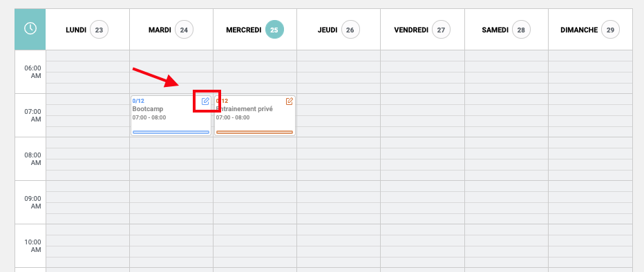Click the 07:00 AM slot under Vendredi

tap(423, 115)
